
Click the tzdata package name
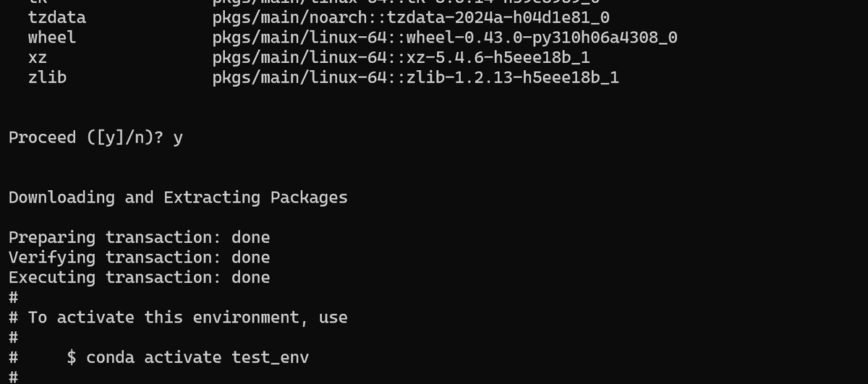click(56, 17)
